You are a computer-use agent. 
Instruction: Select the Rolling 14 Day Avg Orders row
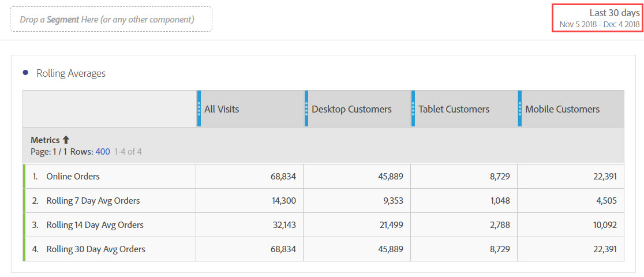pyautogui.click(x=95, y=225)
